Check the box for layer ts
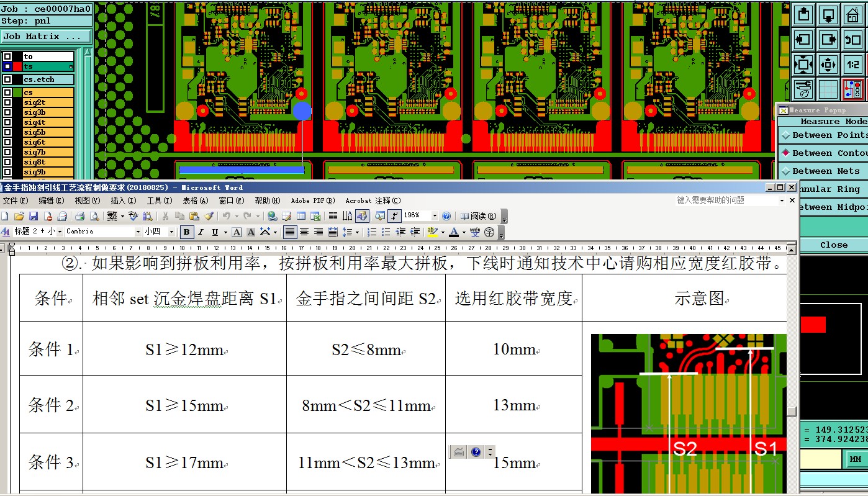Screen dimensions: 868x496 coord(7,66)
